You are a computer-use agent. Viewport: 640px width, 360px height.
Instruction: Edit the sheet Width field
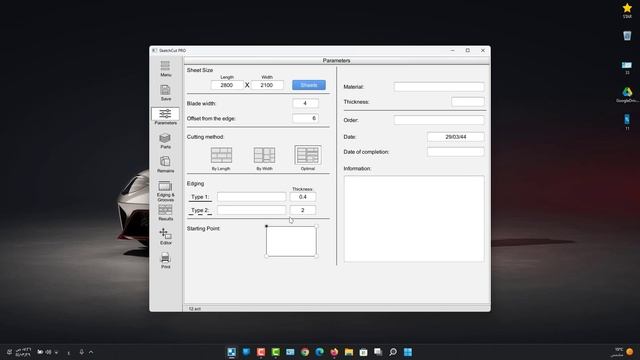pyautogui.click(x=267, y=85)
